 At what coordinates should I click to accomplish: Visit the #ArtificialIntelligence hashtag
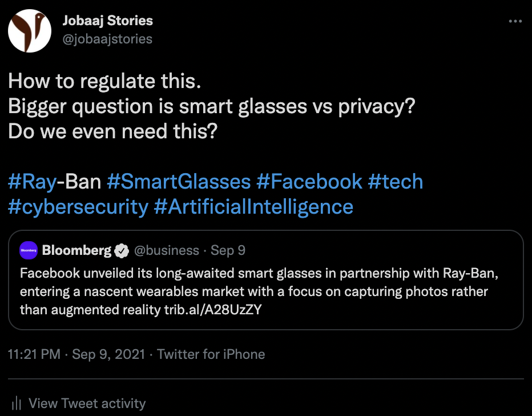click(253, 206)
